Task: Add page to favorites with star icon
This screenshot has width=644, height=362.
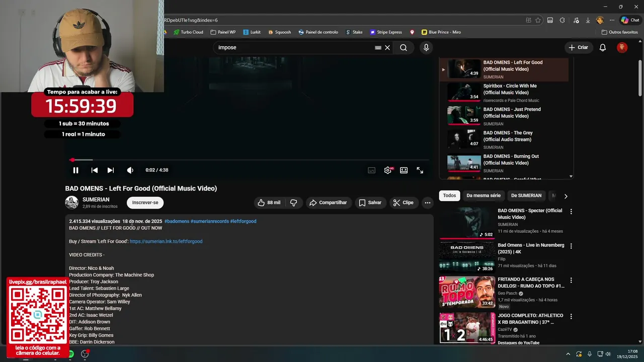Action: (538, 20)
